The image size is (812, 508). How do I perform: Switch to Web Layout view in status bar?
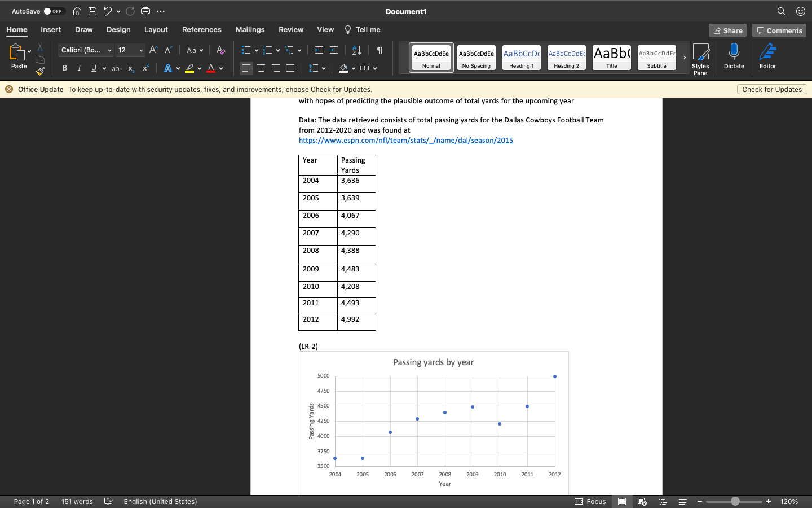pyautogui.click(x=642, y=501)
